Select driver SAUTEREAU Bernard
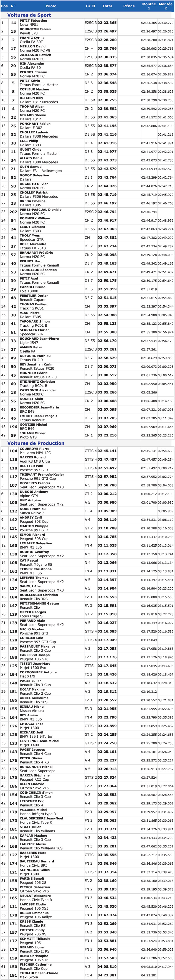 [x=37, y=862]
